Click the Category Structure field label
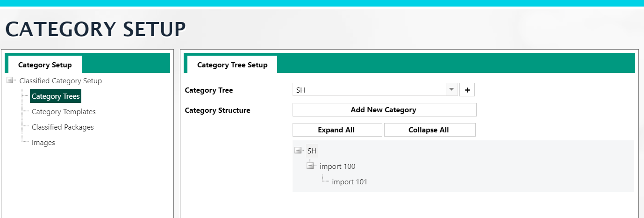Viewport: 644px width, 218px height. click(217, 110)
